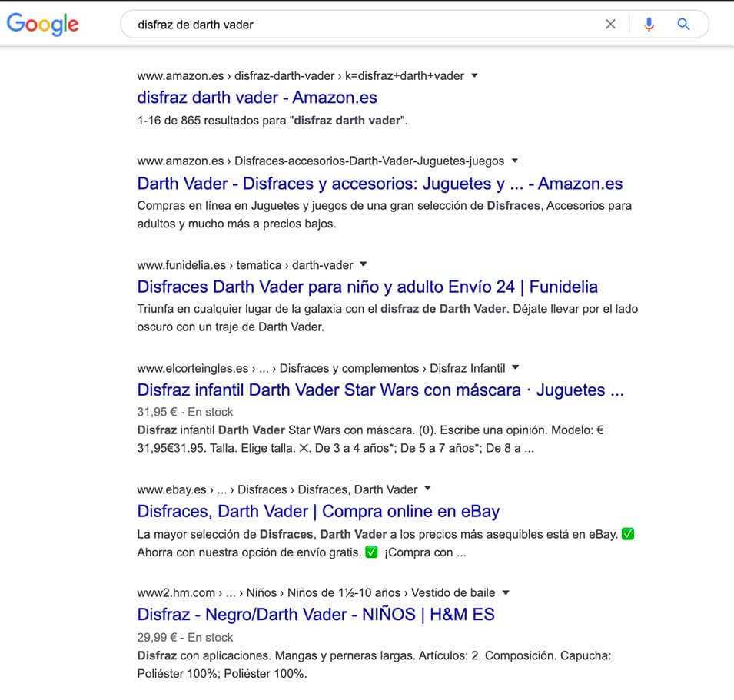Expand the arrow next to the Darth Vader accesorios result

pos(513,161)
